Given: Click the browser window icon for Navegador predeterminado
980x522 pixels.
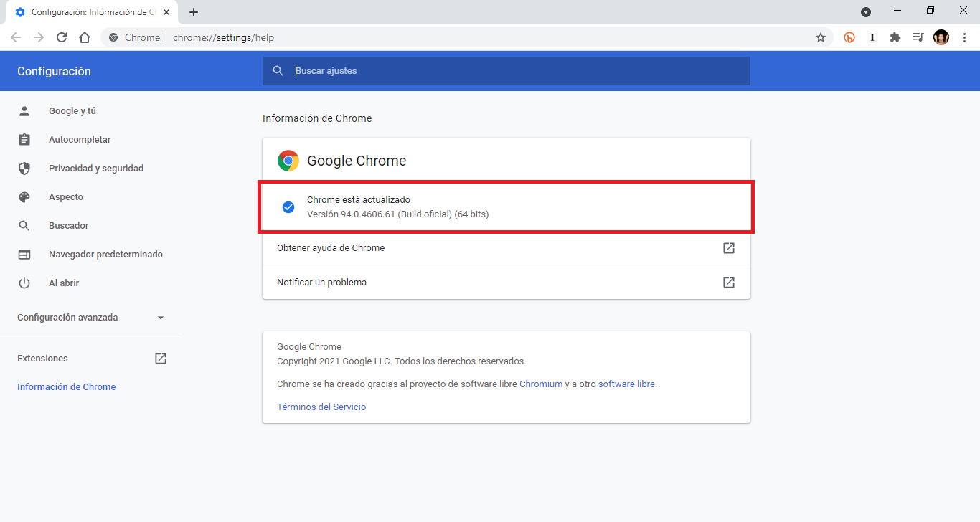Looking at the screenshot, I should click(x=24, y=255).
